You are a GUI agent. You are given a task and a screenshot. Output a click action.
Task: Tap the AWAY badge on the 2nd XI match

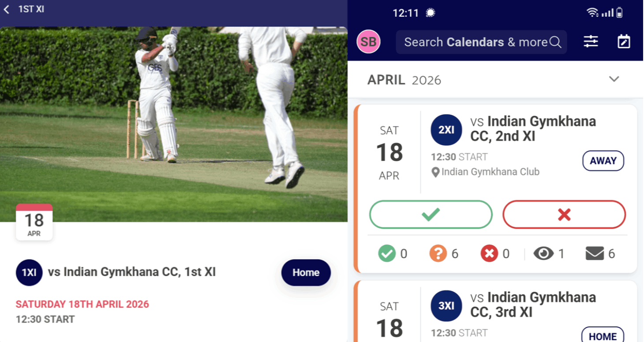pos(603,161)
